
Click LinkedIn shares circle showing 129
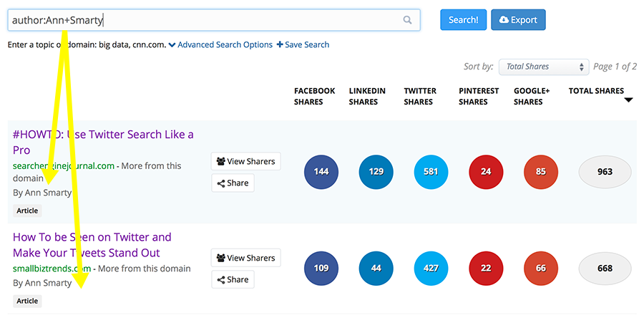376,172
